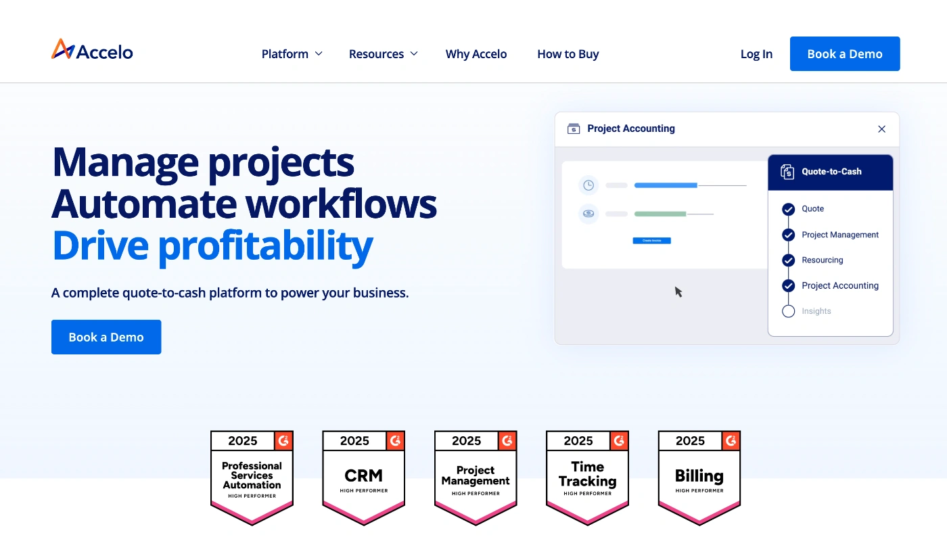Click the Create Invoice mini button
This screenshot has width=947, height=560.
click(x=651, y=240)
